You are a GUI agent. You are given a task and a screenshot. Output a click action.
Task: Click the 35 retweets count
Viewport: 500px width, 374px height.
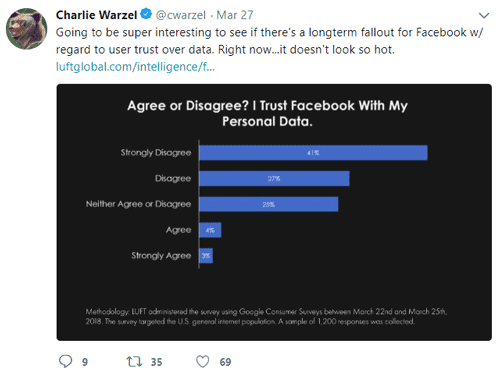[156, 362]
